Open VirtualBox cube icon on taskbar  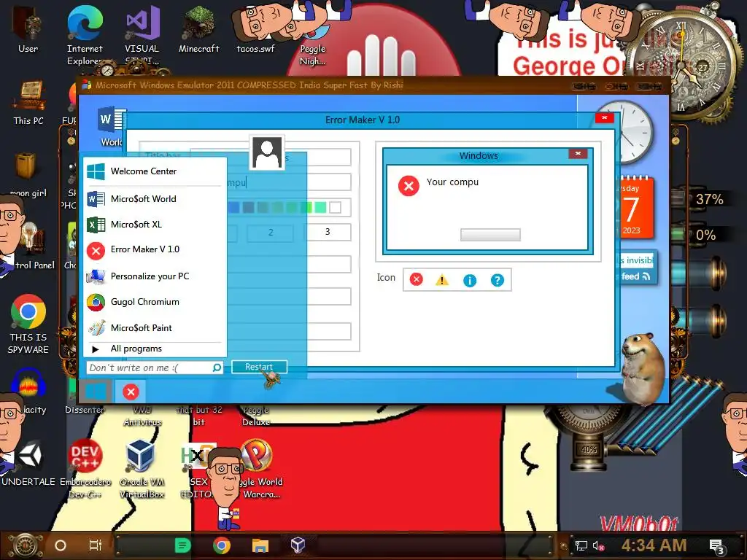click(x=298, y=545)
